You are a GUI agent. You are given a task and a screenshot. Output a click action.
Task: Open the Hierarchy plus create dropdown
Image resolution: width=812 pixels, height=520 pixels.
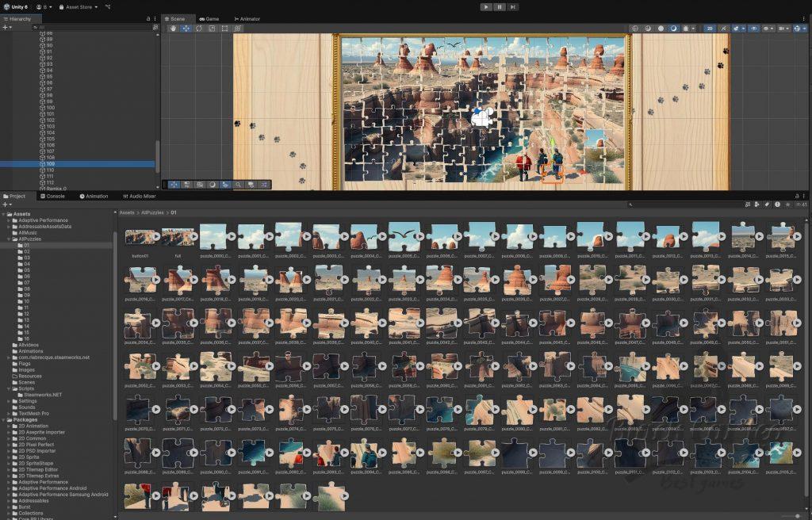tap(6, 28)
